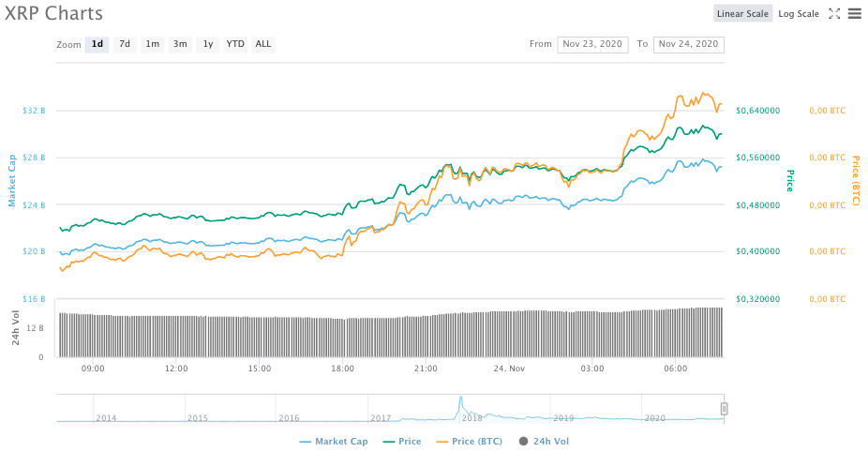Click the Market Cap vertical axis title
Screen dimensions: 868x452
(x=11, y=181)
